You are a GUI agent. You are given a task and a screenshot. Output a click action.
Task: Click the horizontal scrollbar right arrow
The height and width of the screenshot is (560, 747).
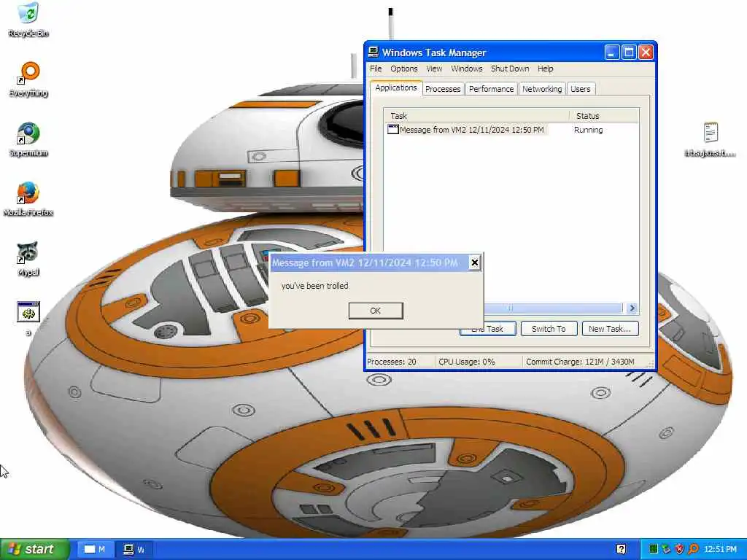point(632,308)
